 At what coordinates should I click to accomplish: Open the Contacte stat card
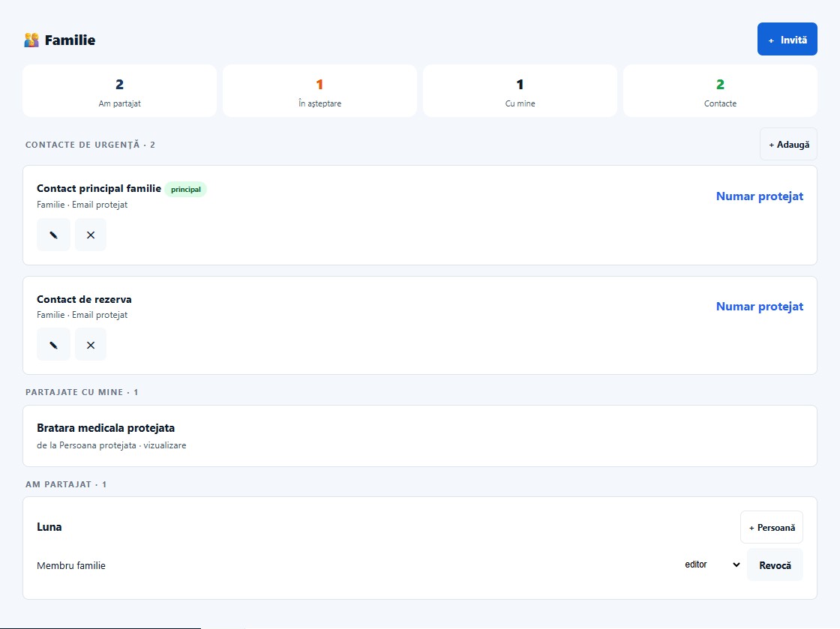click(x=720, y=91)
